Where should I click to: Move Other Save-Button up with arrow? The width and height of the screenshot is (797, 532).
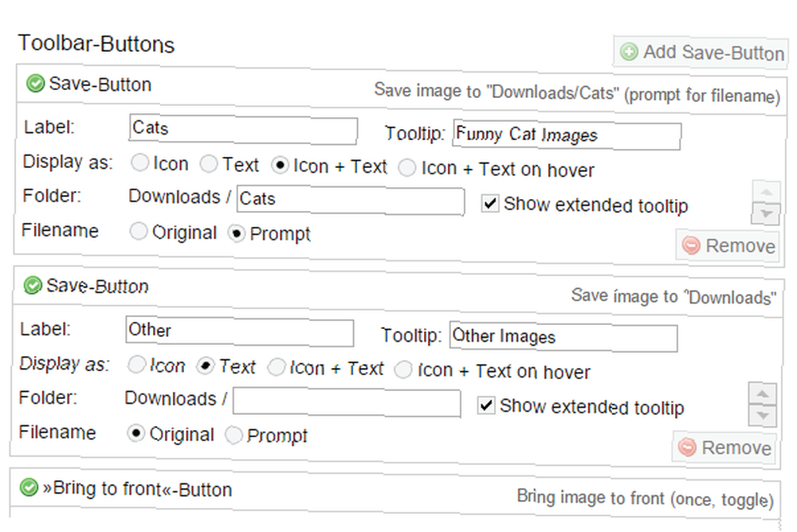click(x=763, y=393)
